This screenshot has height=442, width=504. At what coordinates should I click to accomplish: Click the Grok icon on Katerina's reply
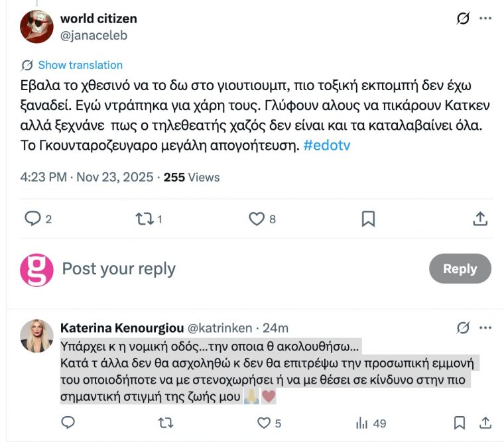tap(463, 327)
